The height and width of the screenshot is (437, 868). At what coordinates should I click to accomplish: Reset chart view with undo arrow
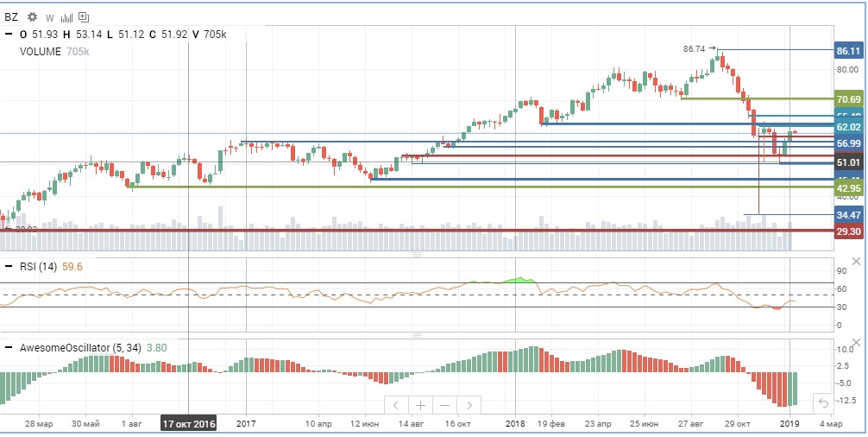823,402
